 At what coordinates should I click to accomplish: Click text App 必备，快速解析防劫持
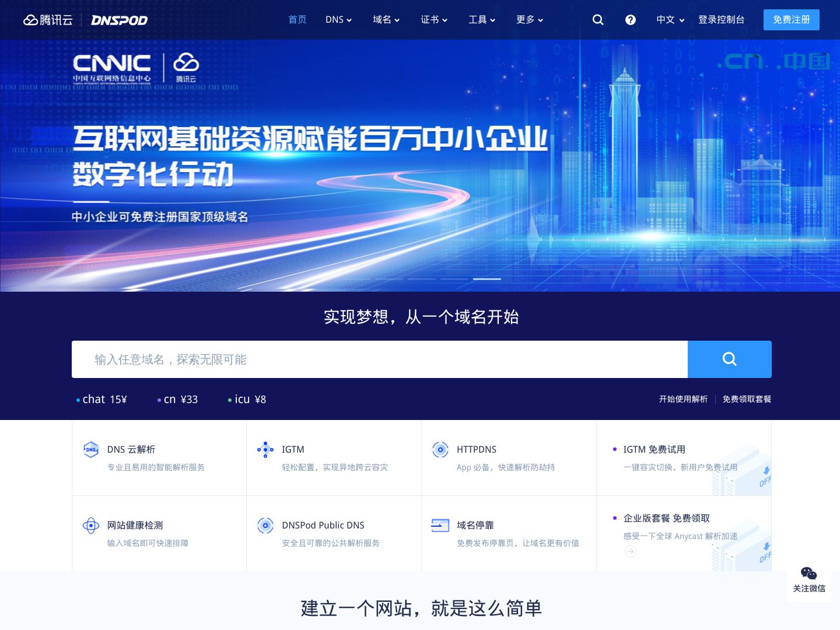point(506,467)
